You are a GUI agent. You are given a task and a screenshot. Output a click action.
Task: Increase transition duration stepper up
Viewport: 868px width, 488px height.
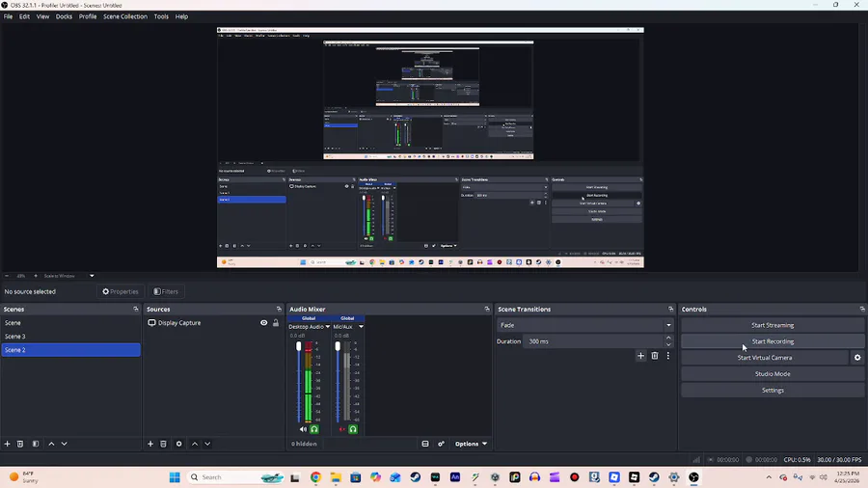pyautogui.click(x=668, y=339)
